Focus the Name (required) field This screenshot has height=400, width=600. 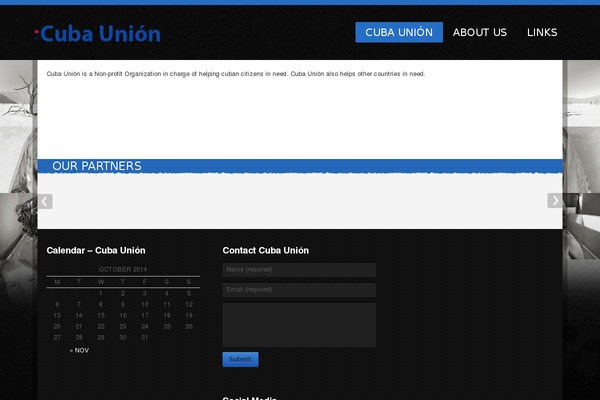299,269
